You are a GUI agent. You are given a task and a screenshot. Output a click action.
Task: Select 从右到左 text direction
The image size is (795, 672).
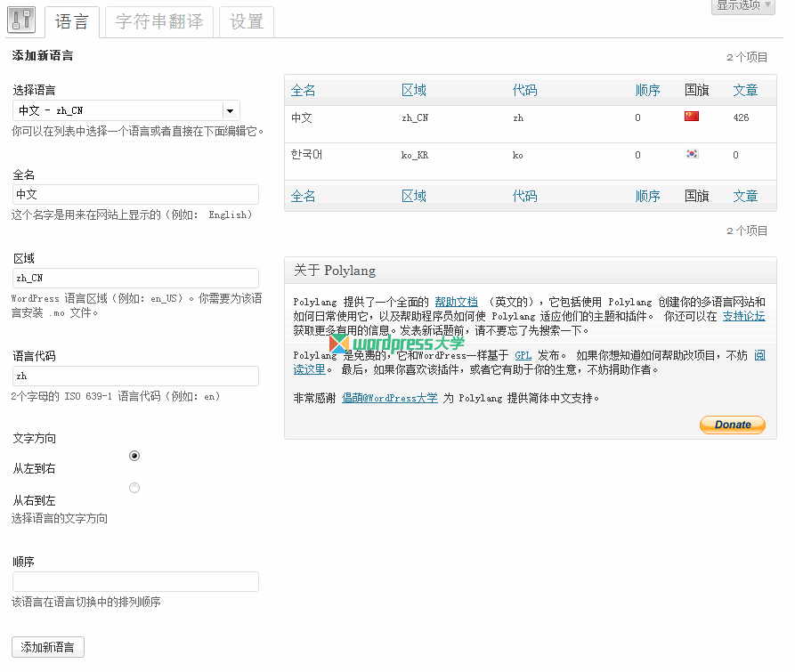134,487
